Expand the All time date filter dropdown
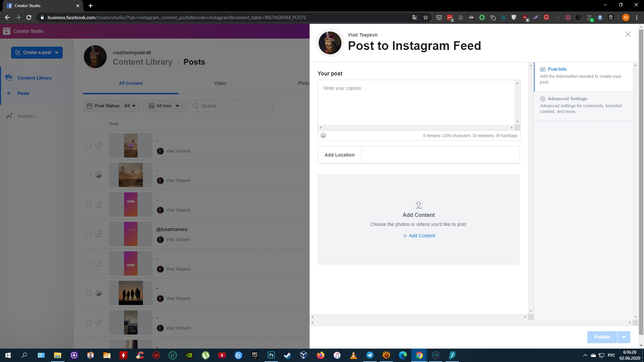Viewport: 644px width, 362px height. click(163, 106)
